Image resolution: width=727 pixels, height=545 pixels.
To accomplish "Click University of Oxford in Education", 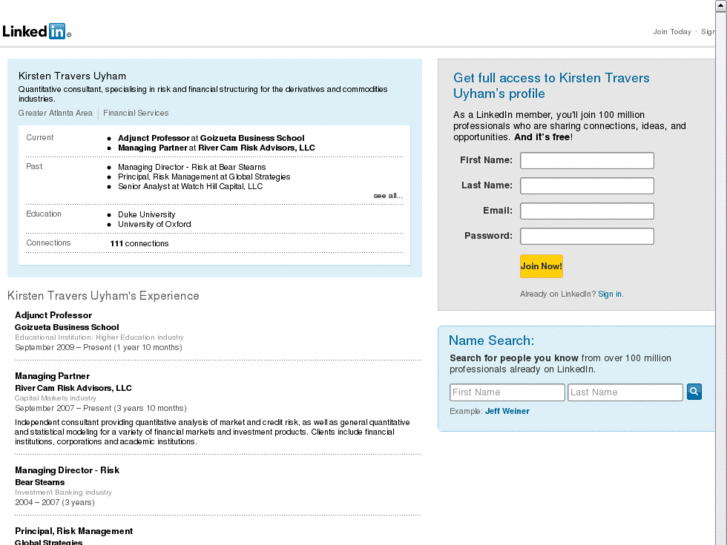I will click(x=154, y=224).
